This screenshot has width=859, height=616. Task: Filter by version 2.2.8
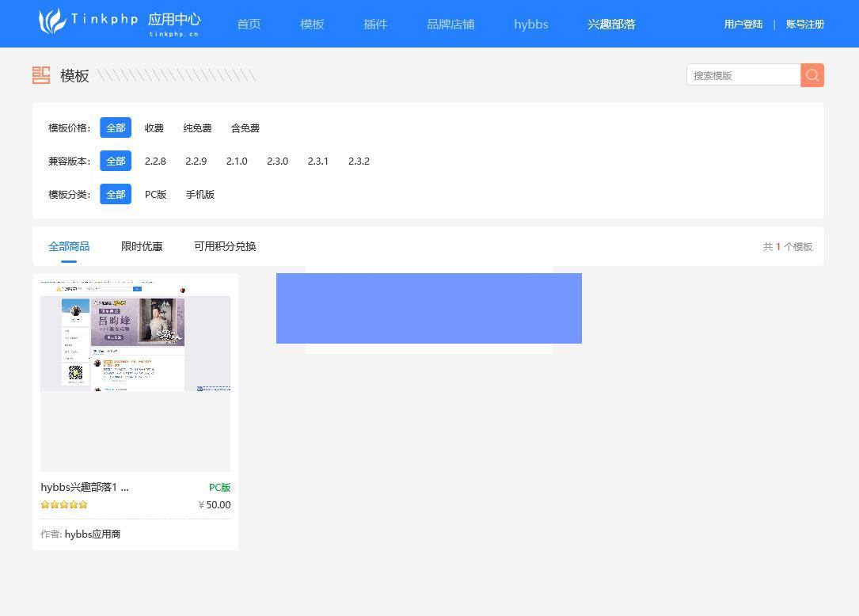(155, 161)
